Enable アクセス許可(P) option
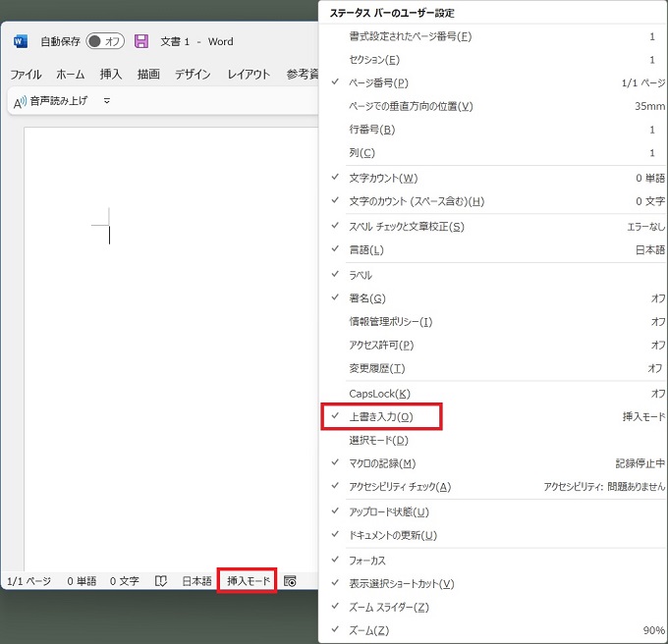 (x=493, y=345)
